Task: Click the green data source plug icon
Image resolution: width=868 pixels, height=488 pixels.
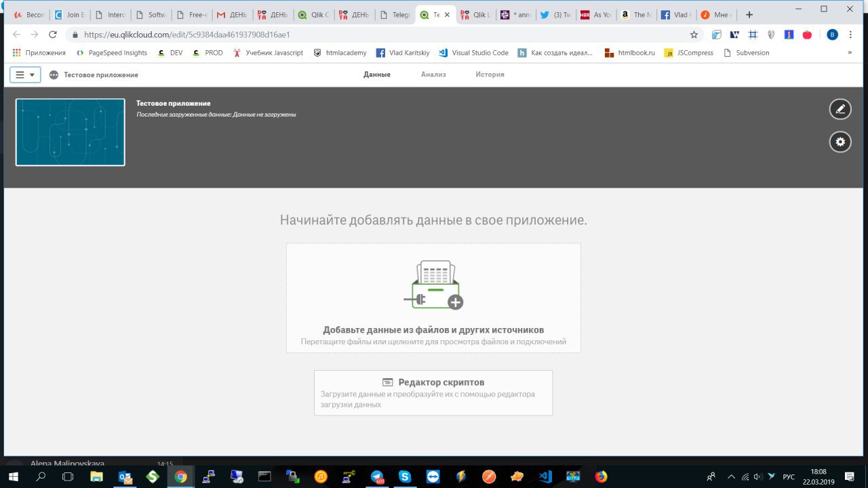Action: [433, 285]
